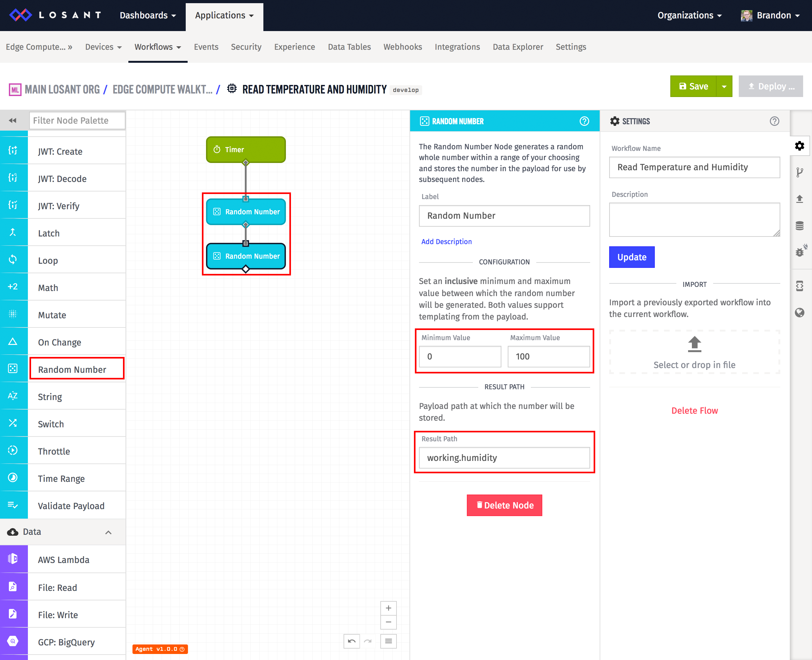
Task: Open the deploy upload icon in right sidebar
Action: [x=800, y=199]
